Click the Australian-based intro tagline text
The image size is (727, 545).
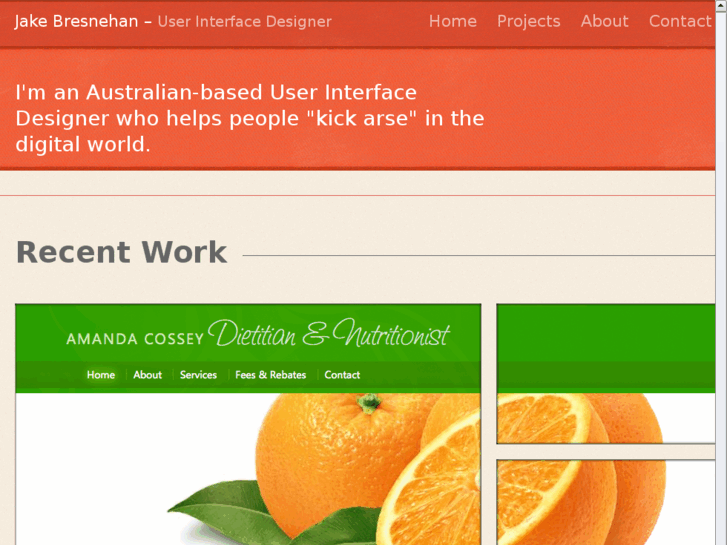pos(250,118)
